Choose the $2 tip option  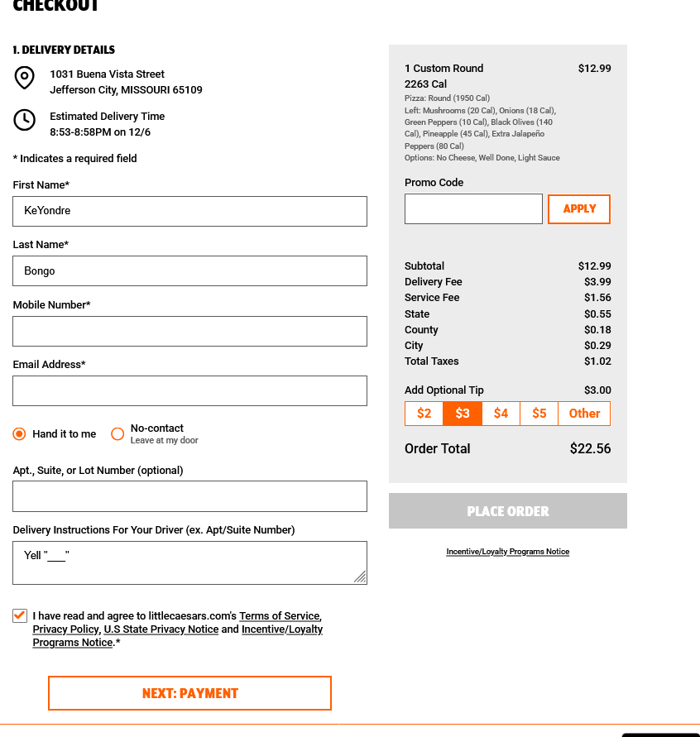424,414
